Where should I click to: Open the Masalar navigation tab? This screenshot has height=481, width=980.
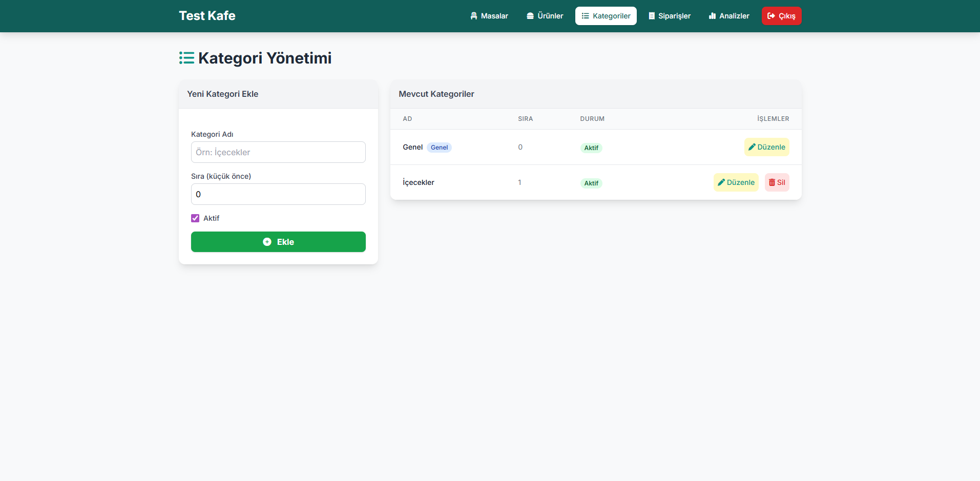pos(489,16)
